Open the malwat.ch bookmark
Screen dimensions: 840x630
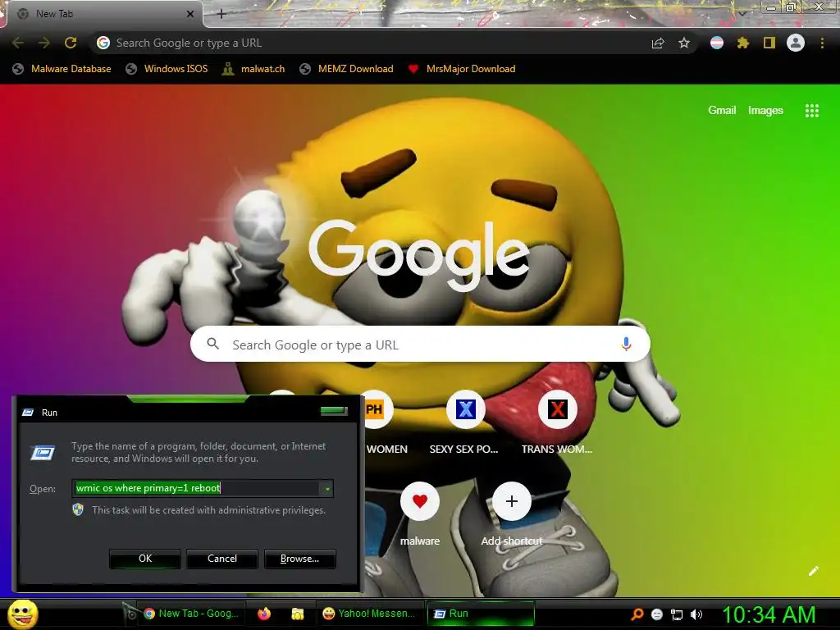coord(254,69)
